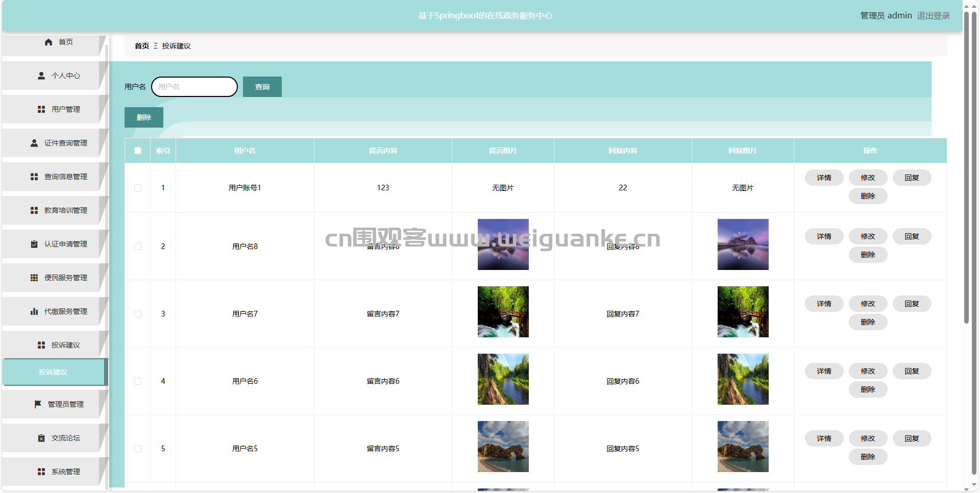This screenshot has height=493, width=980.
Task: Click the grid icon beside 用户管理
Action: coord(41,110)
